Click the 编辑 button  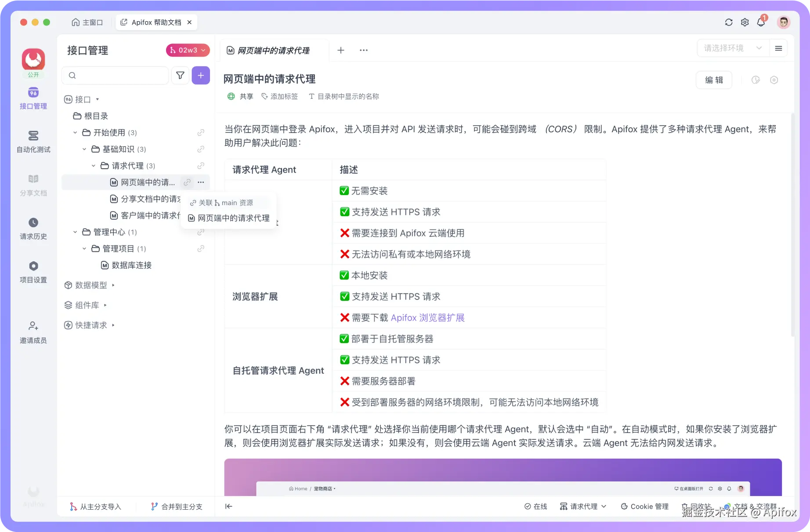click(x=714, y=80)
